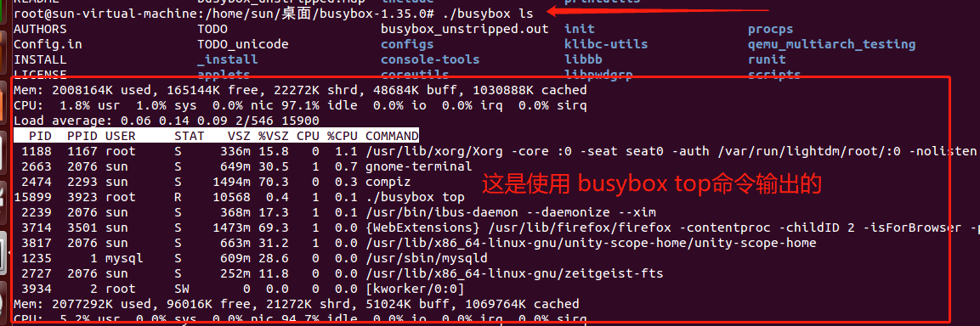The image size is (980, 326).
Task: Click the first Mem line showing 2008164K used
Action: 300,90
